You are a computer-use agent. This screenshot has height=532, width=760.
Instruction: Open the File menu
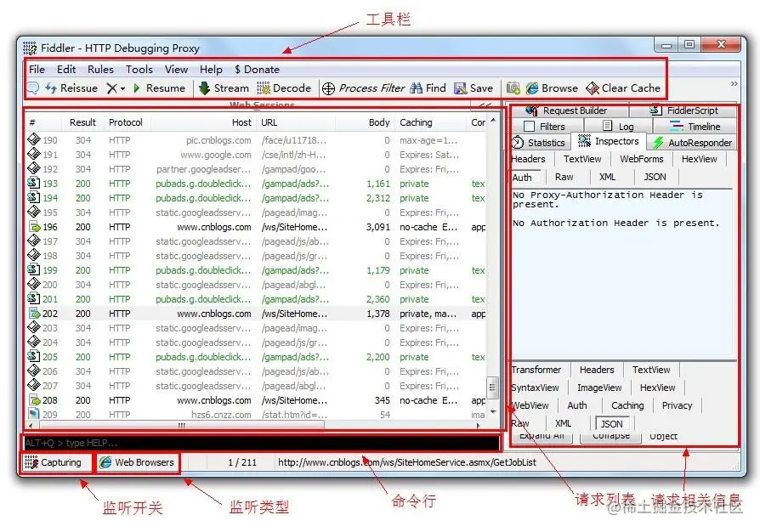click(x=37, y=70)
